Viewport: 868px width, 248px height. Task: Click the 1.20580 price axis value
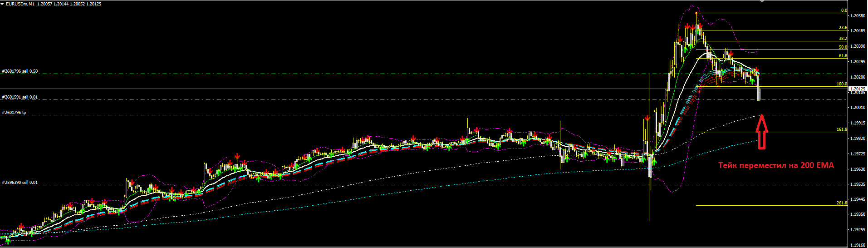(x=858, y=16)
